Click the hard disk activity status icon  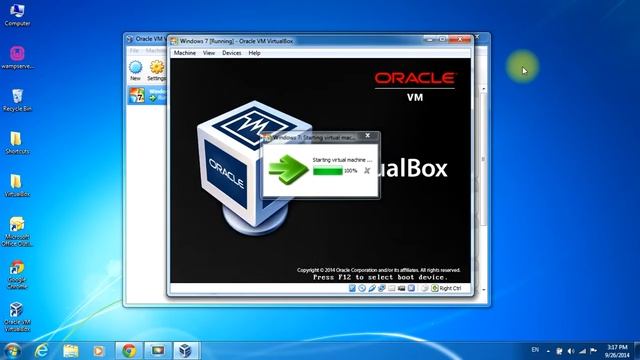(x=352, y=288)
